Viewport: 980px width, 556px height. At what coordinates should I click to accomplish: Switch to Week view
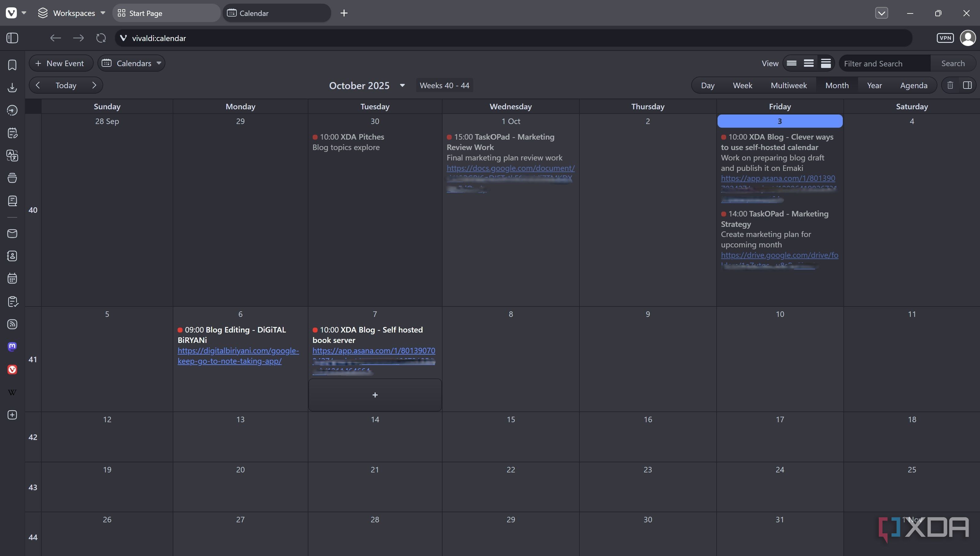pos(742,85)
